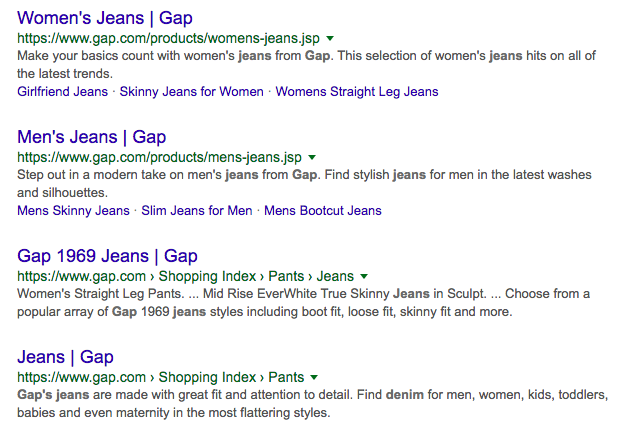The height and width of the screenshot is (426, 630).
Task: Expand dropdown arrow next to womens-jeans.jsp URL
Action: coord(330,39)
